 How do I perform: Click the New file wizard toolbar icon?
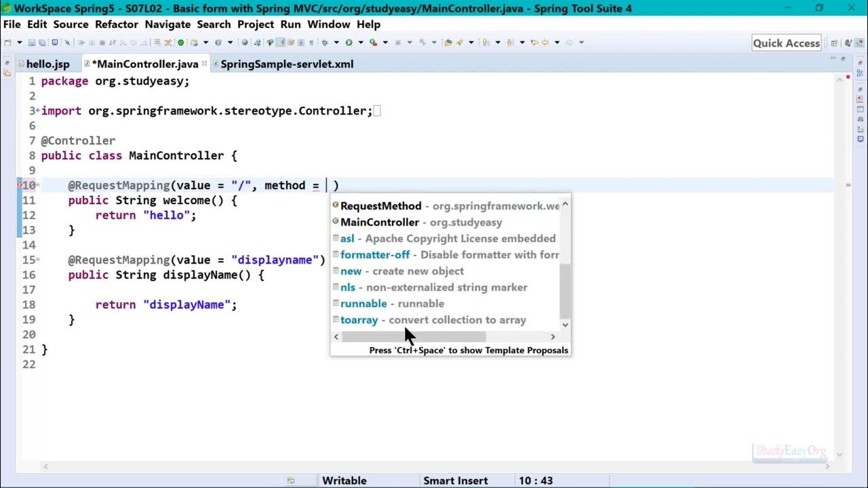click(x=7, y=43)
